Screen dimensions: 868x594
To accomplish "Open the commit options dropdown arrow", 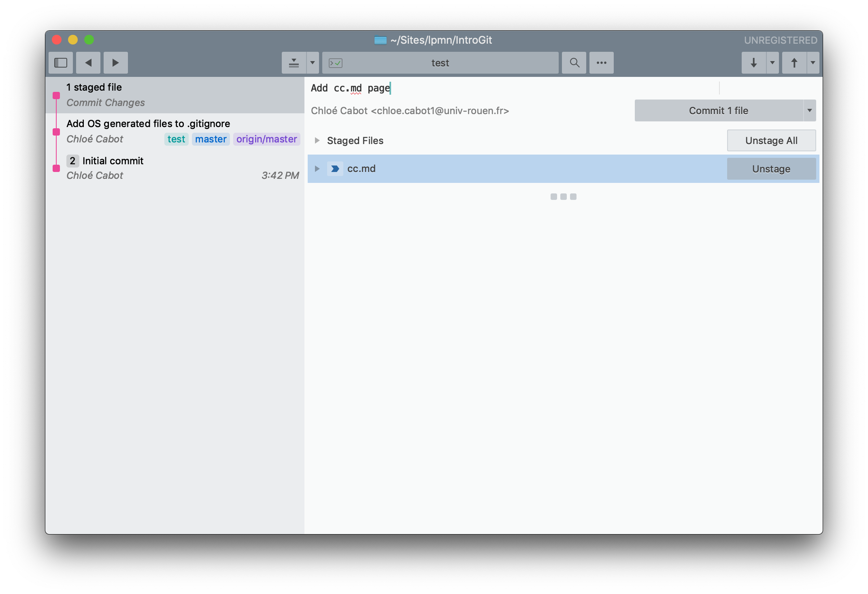I will 810,111.
